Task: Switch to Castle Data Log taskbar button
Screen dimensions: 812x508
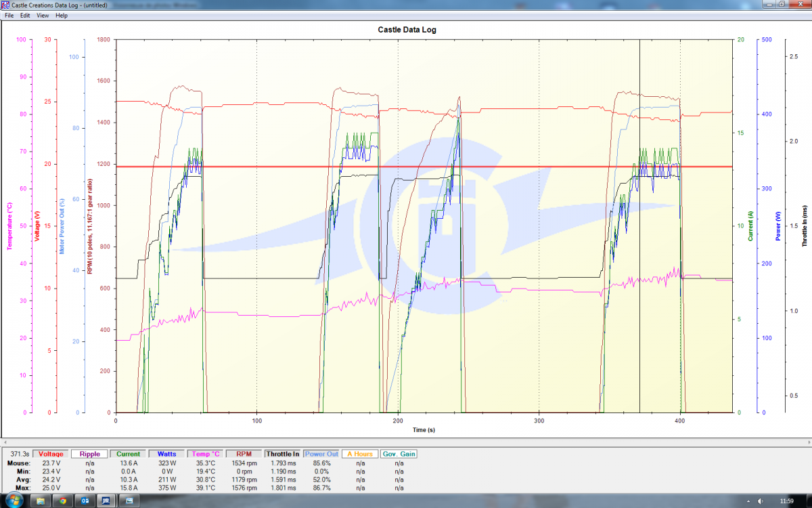Action: 106,501
